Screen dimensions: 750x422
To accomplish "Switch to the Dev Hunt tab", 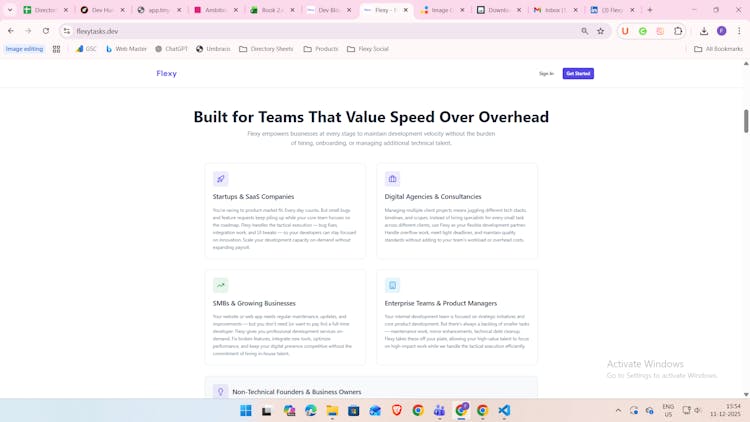I will click(x=100, y=10).
